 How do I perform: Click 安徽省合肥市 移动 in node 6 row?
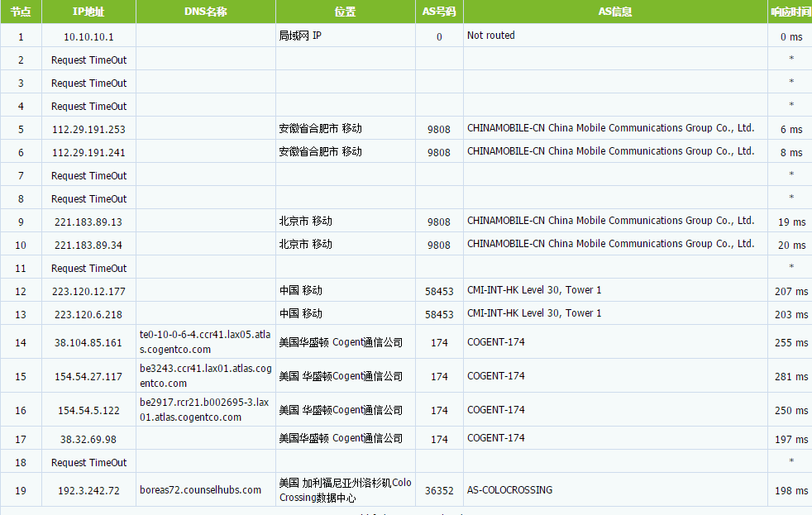pos(321,151)
